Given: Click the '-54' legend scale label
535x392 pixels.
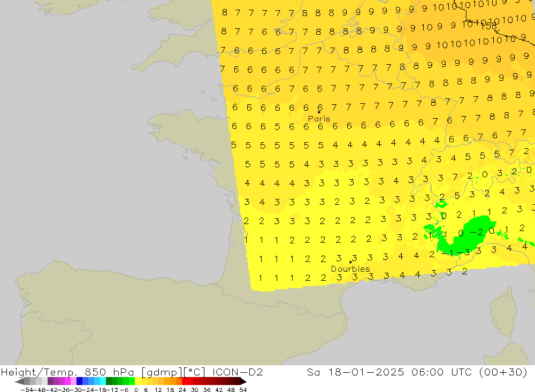Looking at the screenshot, I should point(27,390).
